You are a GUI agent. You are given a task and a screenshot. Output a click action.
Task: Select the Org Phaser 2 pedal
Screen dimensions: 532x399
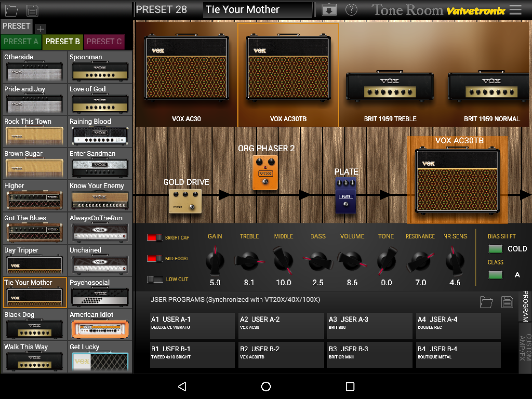[265, 172]
